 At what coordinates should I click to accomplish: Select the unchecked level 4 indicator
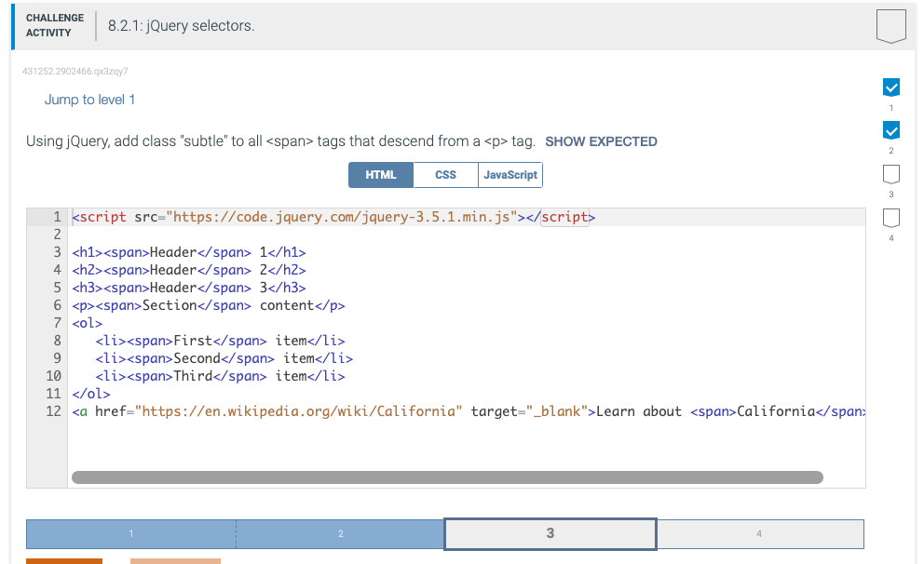point(891,218)
